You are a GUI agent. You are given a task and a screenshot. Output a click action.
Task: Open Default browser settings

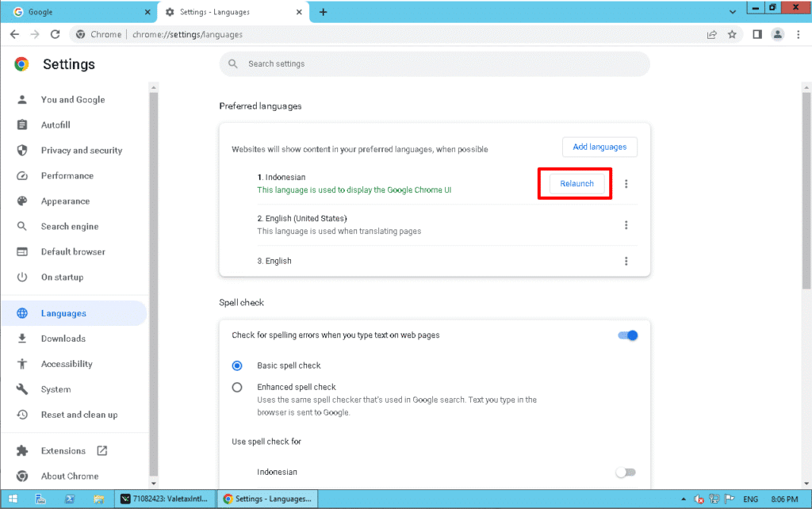tap(73, 251)
